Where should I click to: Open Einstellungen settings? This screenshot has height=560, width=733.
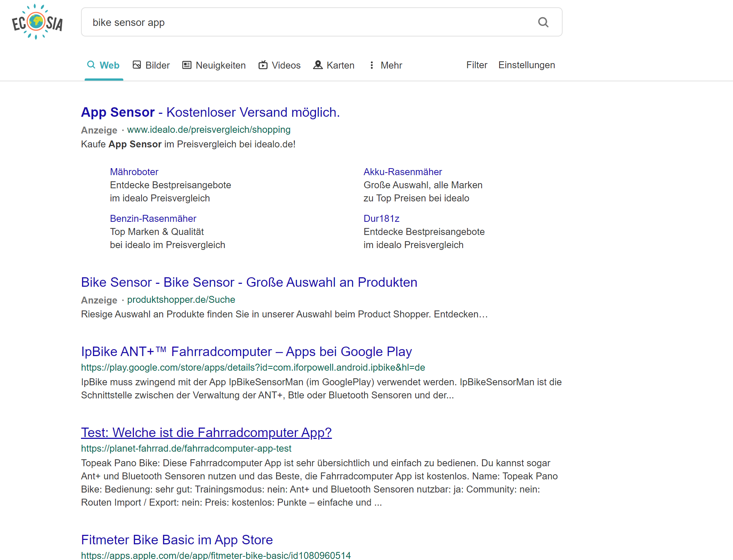tap(526, 65)
